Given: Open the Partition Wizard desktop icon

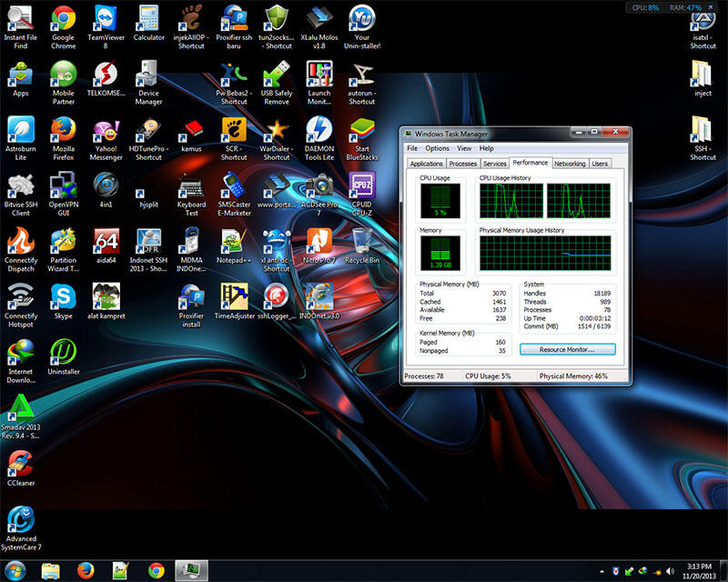Looking at the screenshot, I should [x=64, y=250].
